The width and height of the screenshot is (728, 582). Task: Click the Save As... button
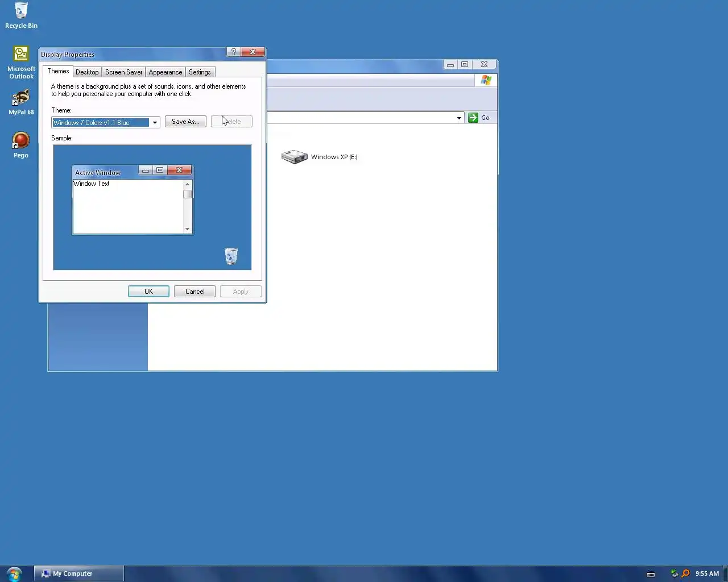coord(185,122)
